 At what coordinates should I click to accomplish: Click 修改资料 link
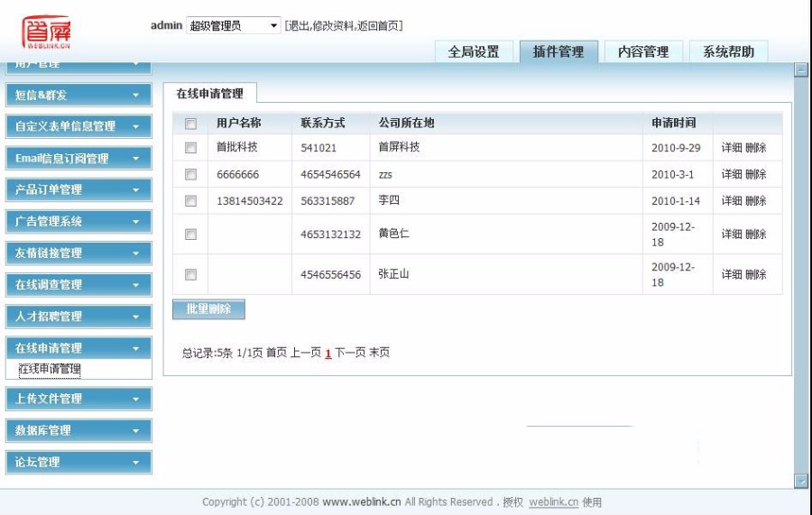pos(333,26)
